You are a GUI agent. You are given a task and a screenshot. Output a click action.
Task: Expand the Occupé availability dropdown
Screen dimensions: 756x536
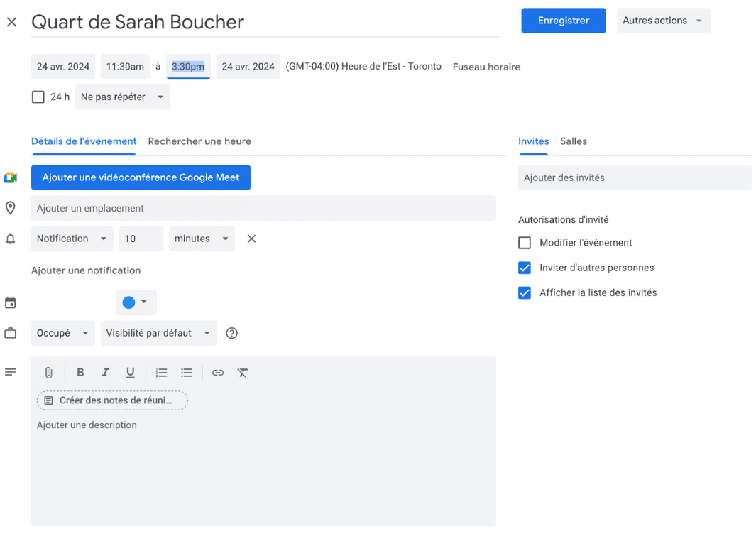(x=63, y=333)
